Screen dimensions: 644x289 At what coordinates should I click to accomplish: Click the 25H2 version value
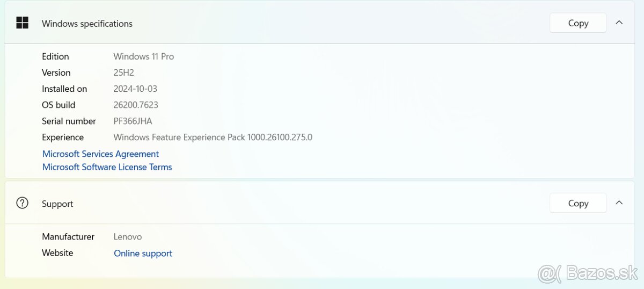[x=123, y=73]
